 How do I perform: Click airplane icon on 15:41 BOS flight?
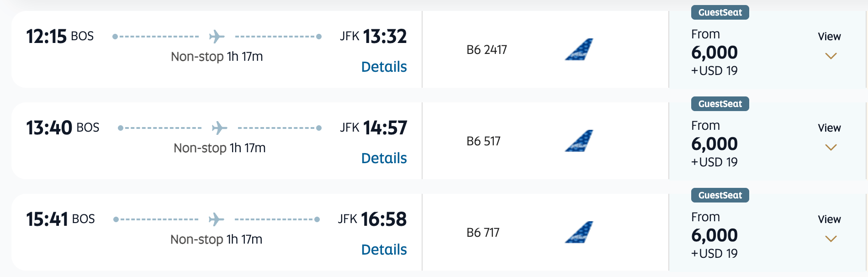[x=216, y=219]
